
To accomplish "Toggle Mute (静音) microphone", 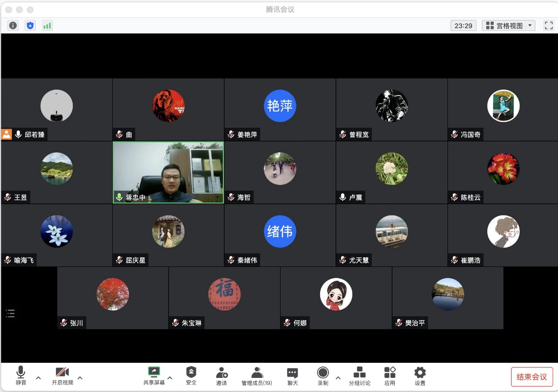I will [x=21, y=376].
